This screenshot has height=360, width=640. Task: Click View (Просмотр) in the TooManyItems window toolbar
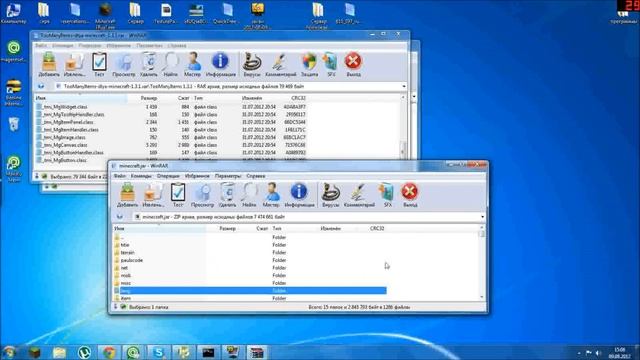pyautogui.click(x=123, y=64)
